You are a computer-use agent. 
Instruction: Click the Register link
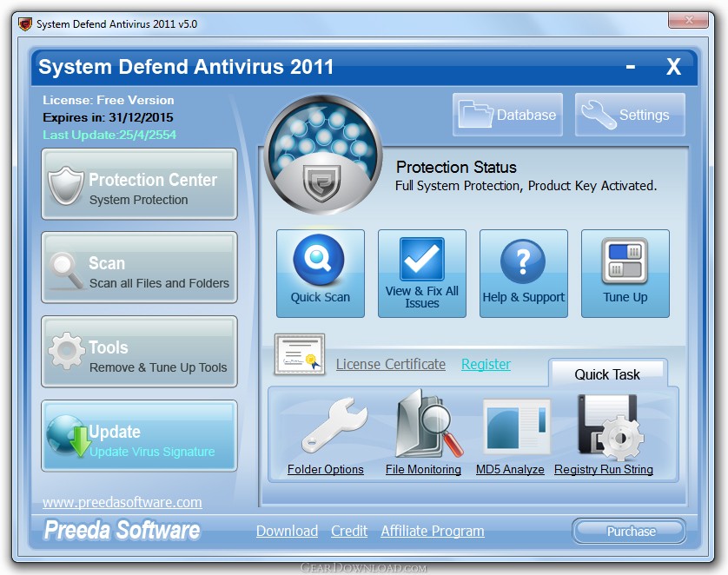[x=486, y=364]
